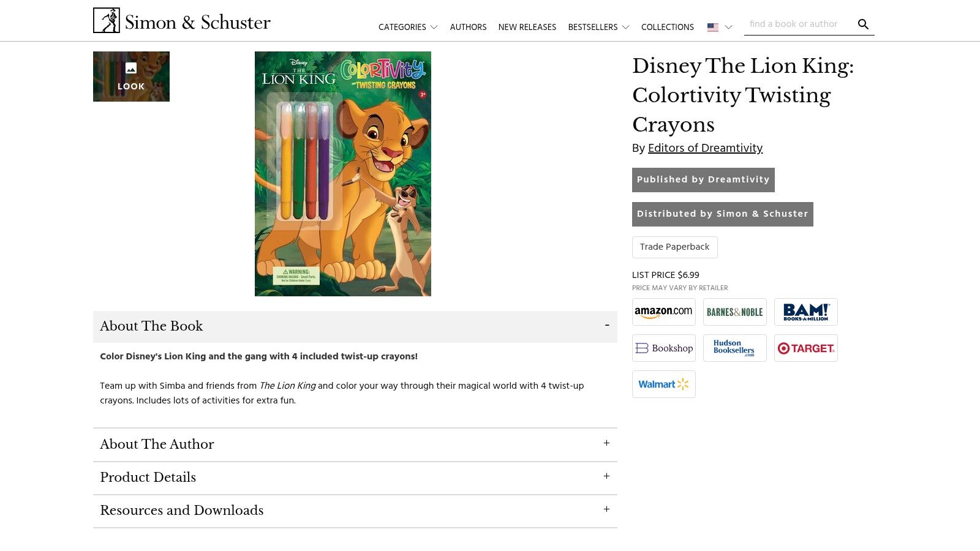Click the search magnifier icon
The width and height of the screenshot is (980, 551).
863,24
